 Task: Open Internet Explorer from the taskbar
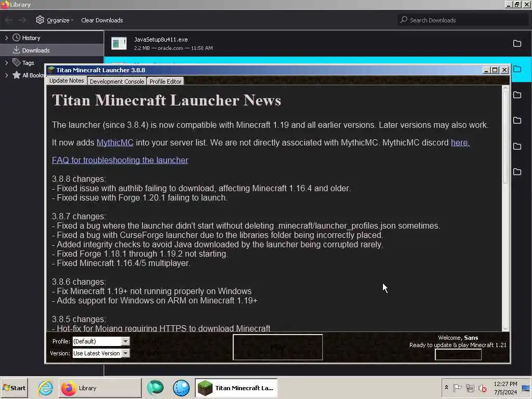coord(46,388)
